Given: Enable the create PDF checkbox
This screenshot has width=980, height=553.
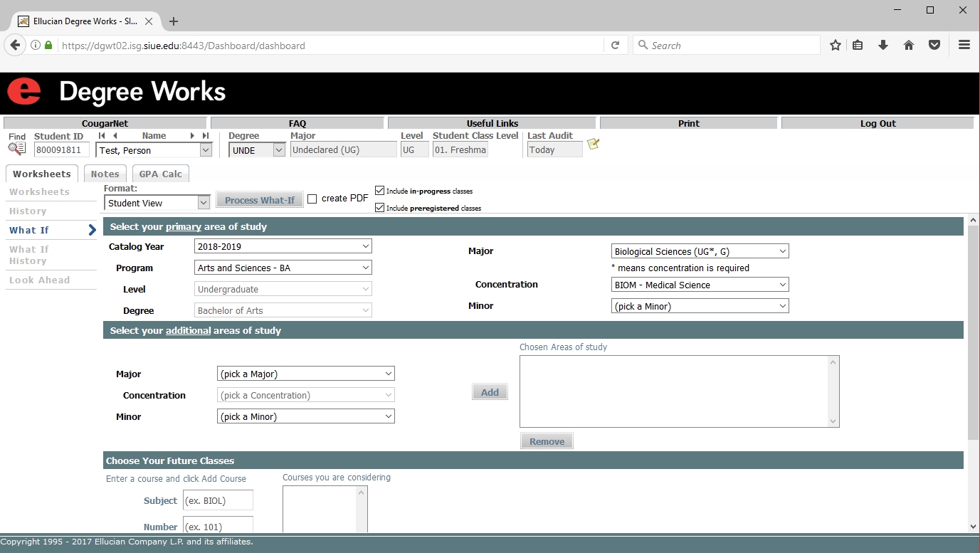Looking at the screenshot, I should pos(312,199).
